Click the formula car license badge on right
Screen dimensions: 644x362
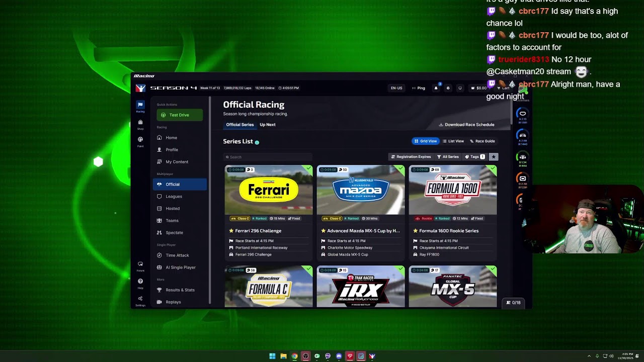click(x=523, y=158)
